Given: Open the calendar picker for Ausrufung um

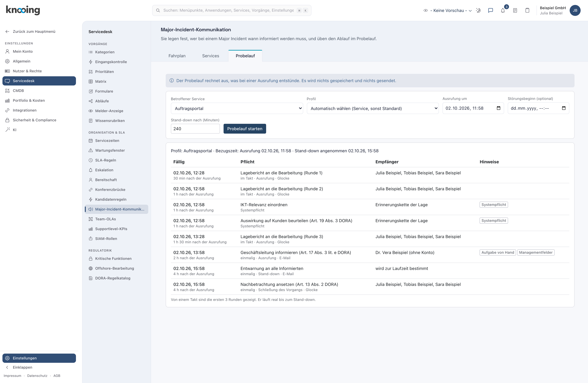Looking at the screenshot, I should pos(498,108).
